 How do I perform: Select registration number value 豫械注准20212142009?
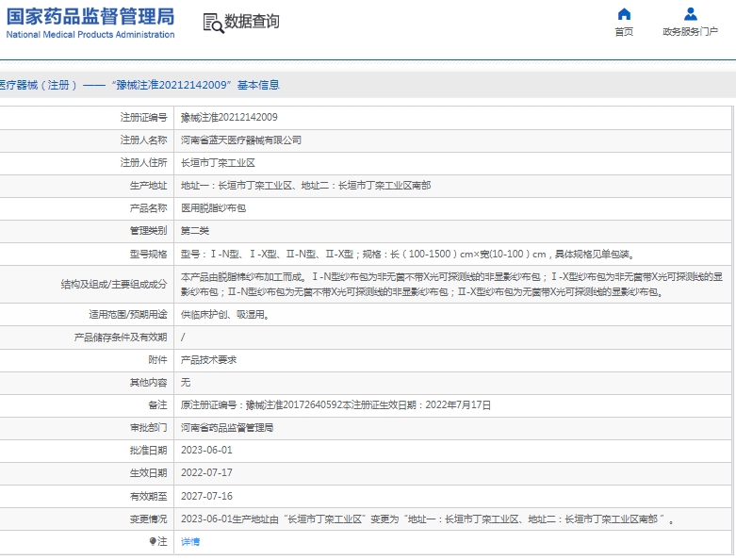click(229, 117)
